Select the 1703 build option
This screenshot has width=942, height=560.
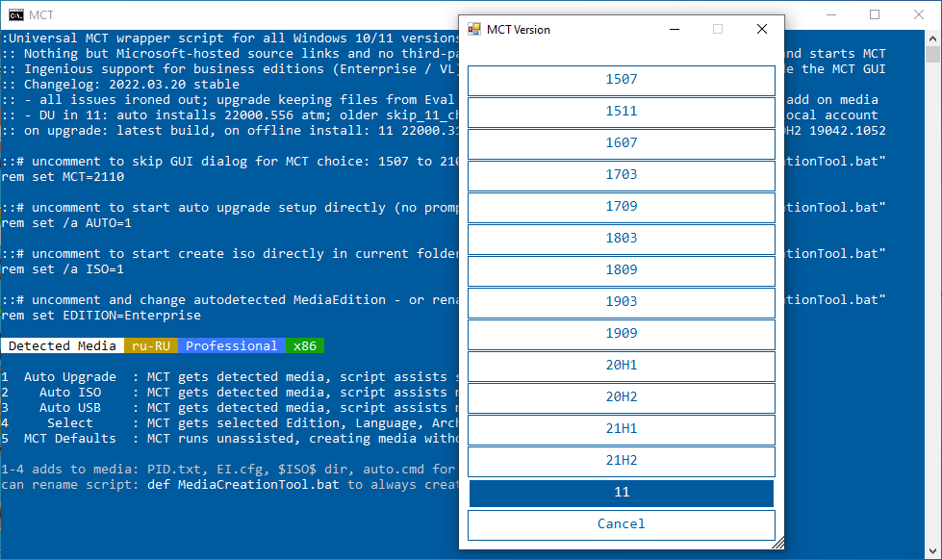coord(621,175)
